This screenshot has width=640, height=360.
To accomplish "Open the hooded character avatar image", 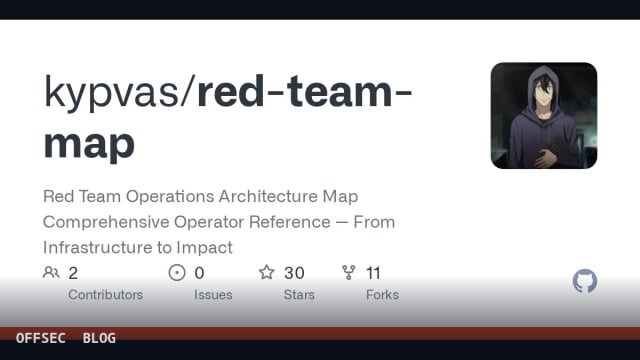I will 544,116.
